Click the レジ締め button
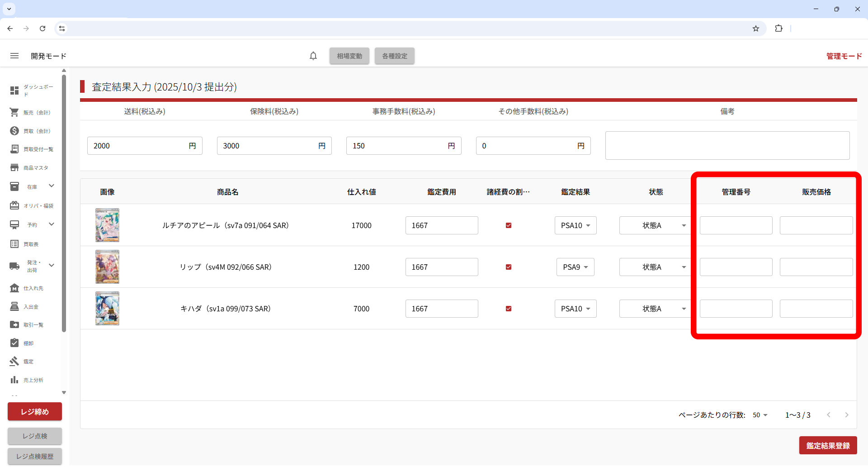This screenshot has width=868, height=467. click(35, 411)
